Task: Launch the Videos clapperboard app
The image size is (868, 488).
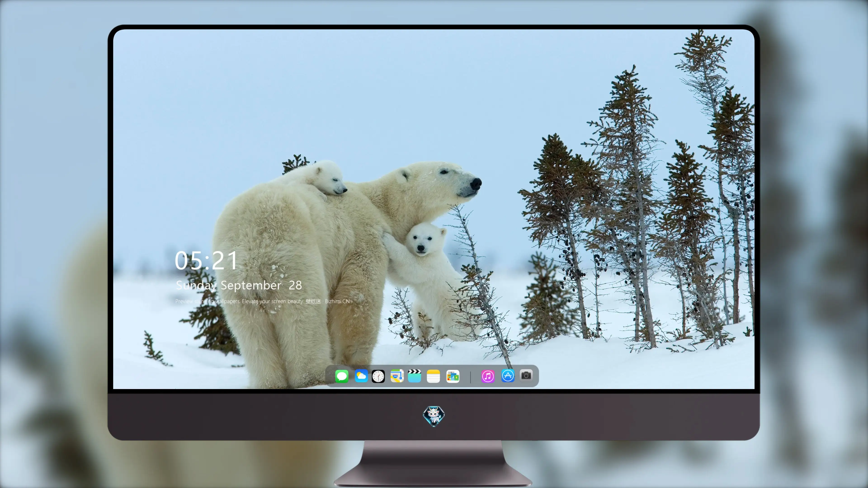Action: [415, 376]
